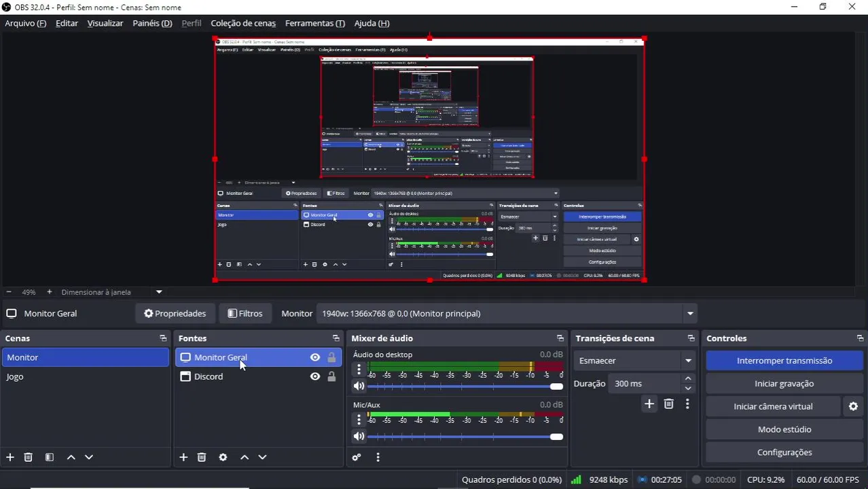Adjust Mic/Aux volume slider
Screen dimensions: 868x489
click(x=465, y=437)
